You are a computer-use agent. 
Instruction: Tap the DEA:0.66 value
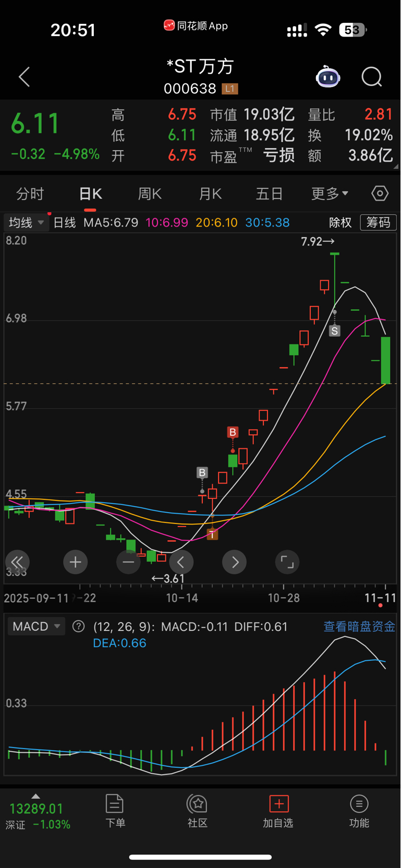tap(119, 643)
